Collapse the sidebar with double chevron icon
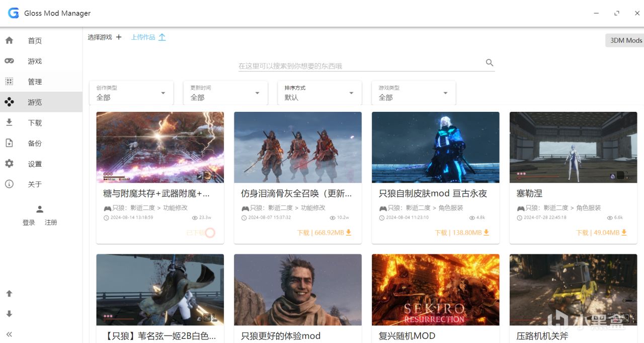This screenshot has height=343, width=644. 9,334
